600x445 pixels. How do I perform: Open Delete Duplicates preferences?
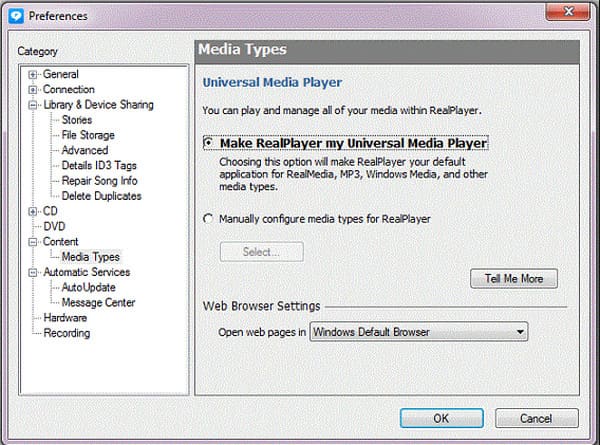(x=101, y=196)
